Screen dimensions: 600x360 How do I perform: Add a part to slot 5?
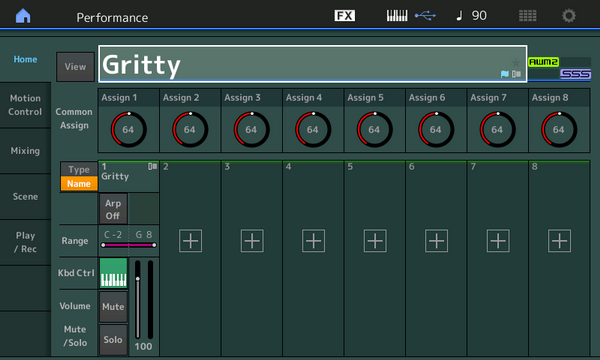[x=375, y=241]
